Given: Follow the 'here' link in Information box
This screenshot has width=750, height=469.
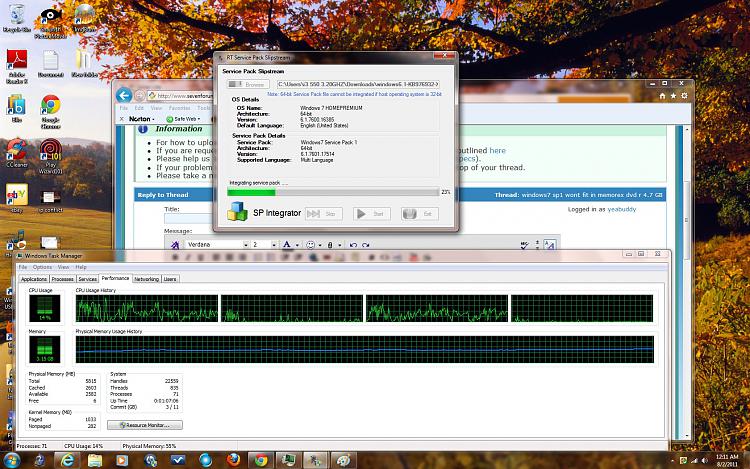Looking at the screenshot, I should click(497, 151).
